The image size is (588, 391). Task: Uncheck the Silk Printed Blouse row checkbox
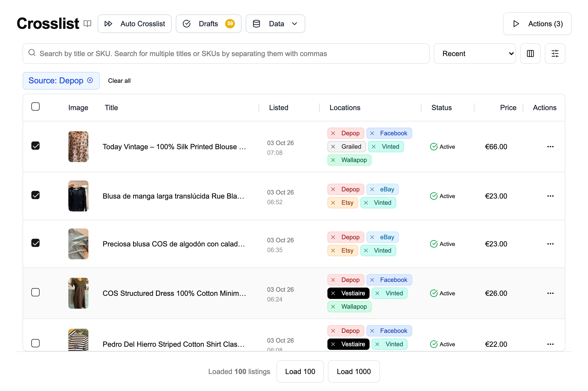click(x=35, y=146)
